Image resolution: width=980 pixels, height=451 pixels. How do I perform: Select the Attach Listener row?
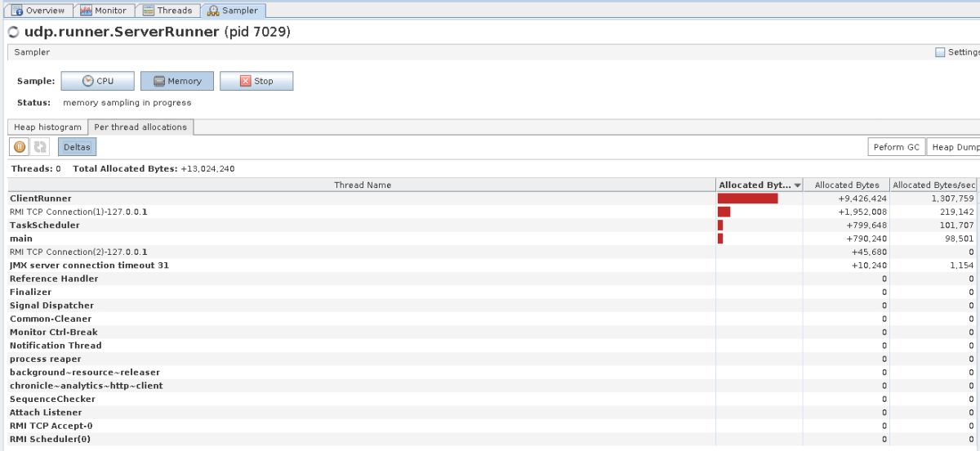point(493,413)
